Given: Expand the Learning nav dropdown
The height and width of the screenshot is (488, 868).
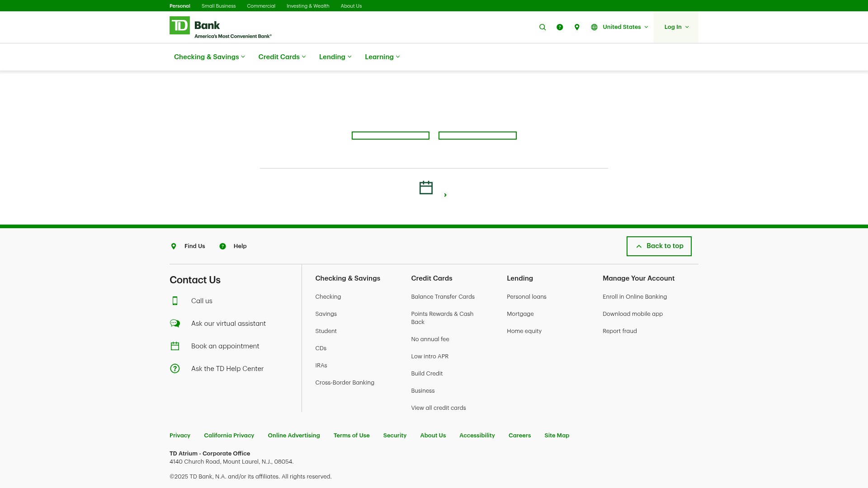Looking at the screenshot, I should click(x=382, y=57).
